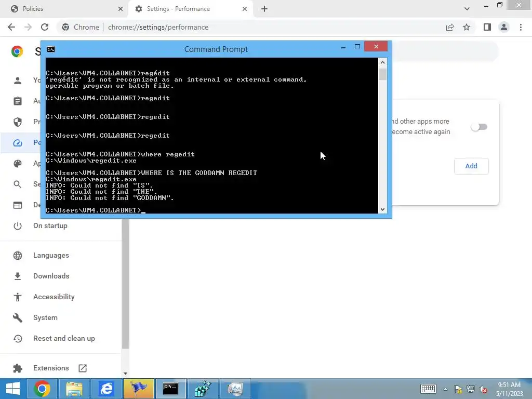Show hidden tray icons arrow
The image size is (532, 399).
445,389
